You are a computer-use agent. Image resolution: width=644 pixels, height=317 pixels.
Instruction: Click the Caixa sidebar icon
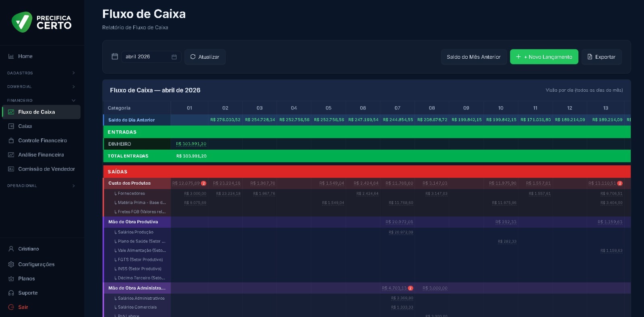click(11, 126)
